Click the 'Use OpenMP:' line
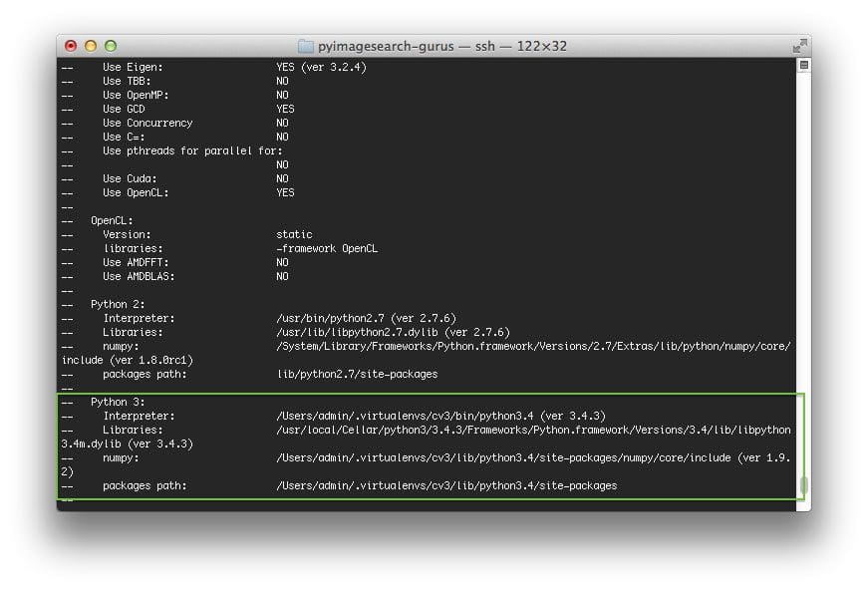 (x=195, y=96)
